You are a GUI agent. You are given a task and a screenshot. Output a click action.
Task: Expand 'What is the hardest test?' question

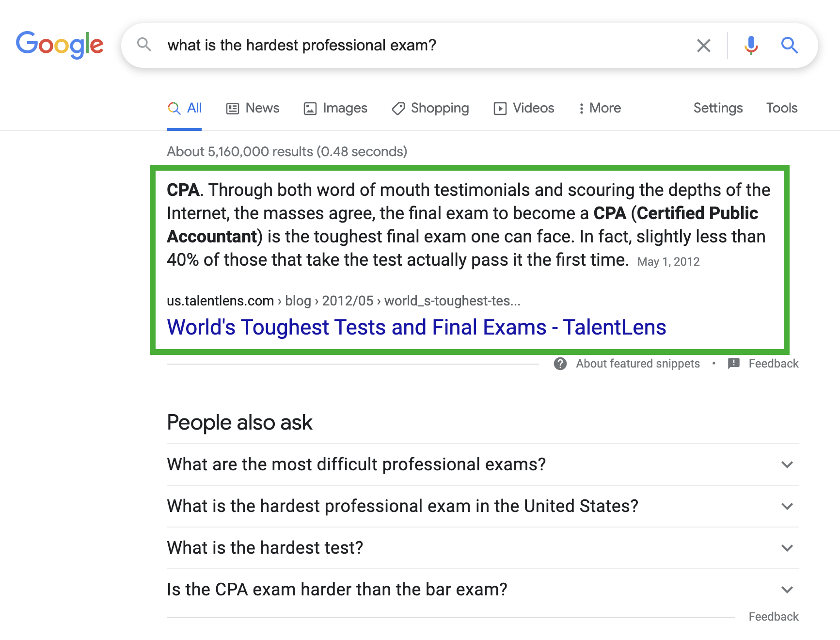pos(482,548)
